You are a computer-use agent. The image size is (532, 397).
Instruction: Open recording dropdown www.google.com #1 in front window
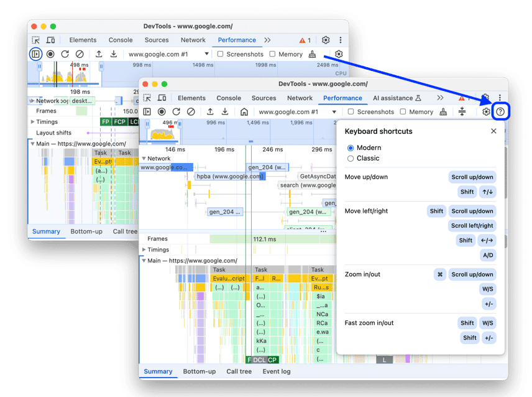tap(298, 112)
